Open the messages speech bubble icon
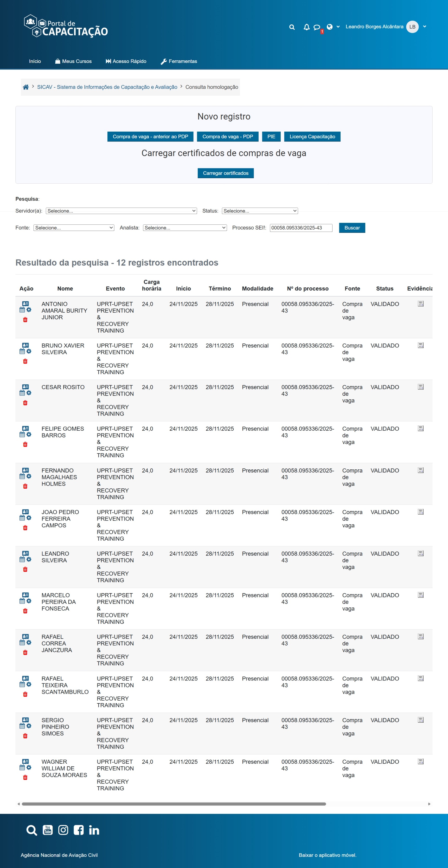448x868 pixels. point(317,27)
